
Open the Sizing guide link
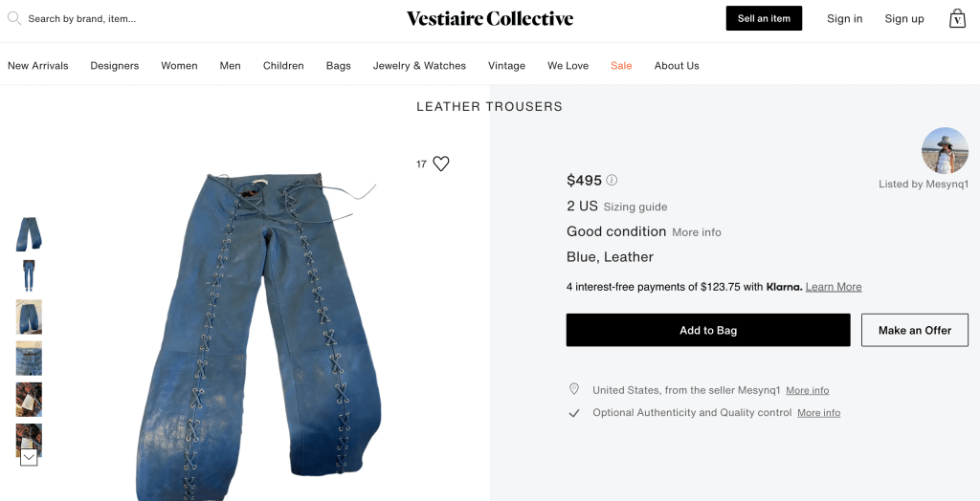[635, 207]
